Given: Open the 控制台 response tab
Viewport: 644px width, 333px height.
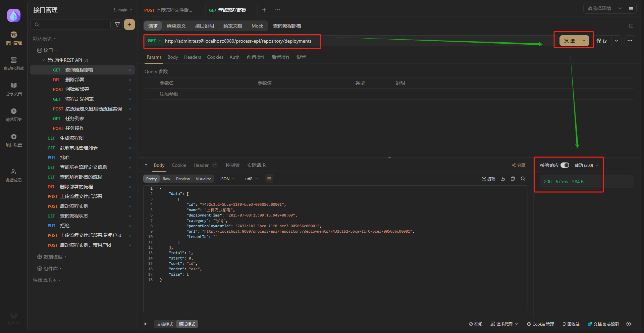Looking at the screenshot, I should [232, 165].
